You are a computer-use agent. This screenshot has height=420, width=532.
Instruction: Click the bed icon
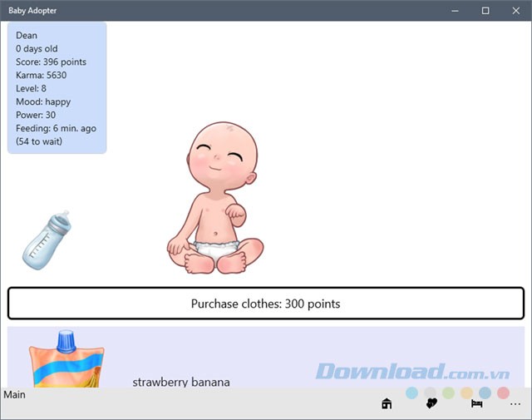point(476,403)
